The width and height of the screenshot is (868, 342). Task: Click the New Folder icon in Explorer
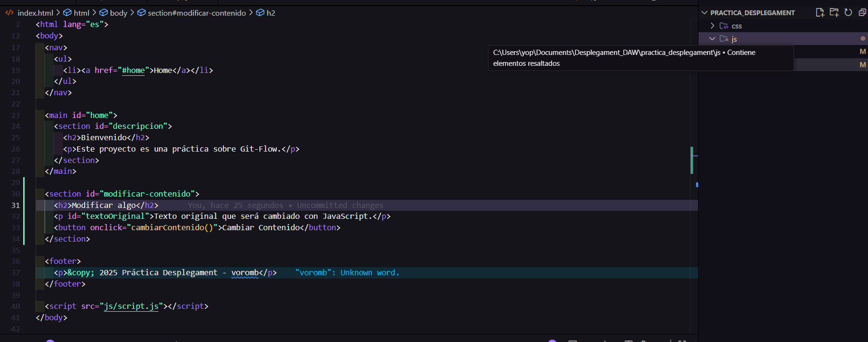point(834,13)
